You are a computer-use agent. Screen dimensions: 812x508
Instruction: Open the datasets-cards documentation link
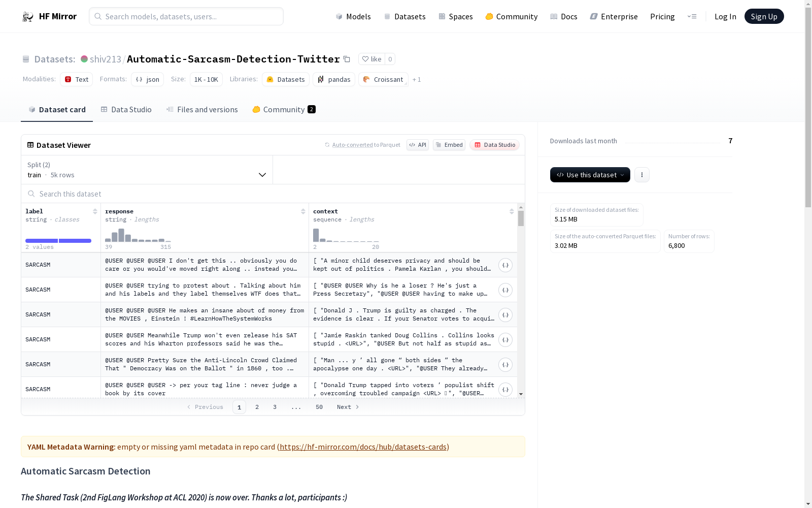coord(363,447)
